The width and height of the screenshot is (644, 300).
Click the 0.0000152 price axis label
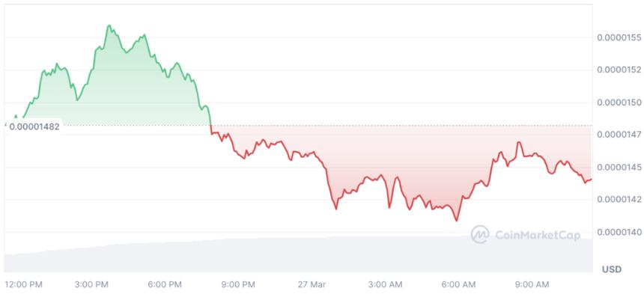click(619, 70)
